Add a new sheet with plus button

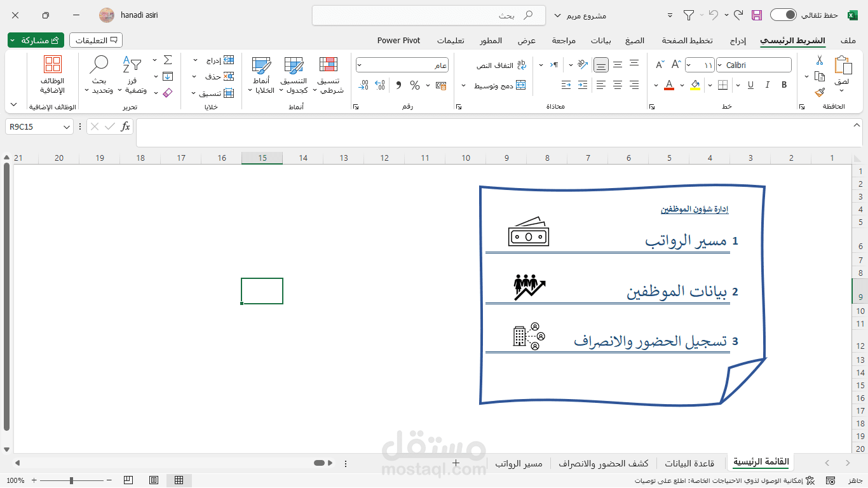[456, 463]
